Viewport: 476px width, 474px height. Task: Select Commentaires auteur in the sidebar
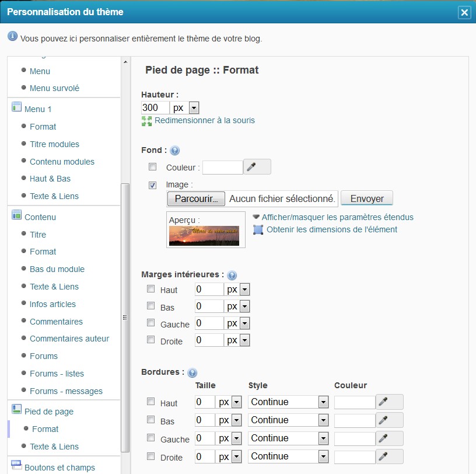tap(69, 339)
